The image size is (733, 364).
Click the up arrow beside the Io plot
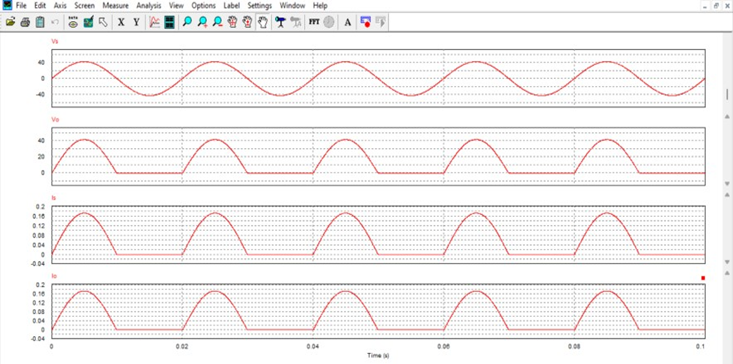727,272
